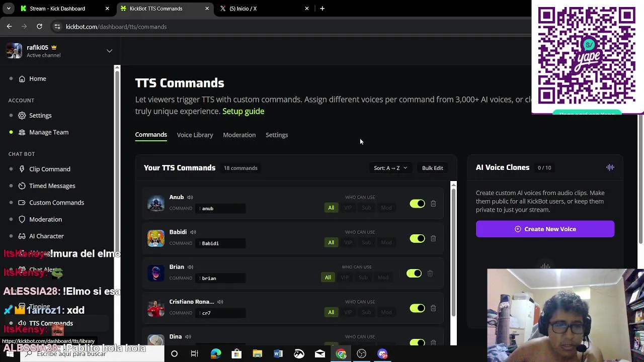Click the Bulk Edit button

(x=433, y=168)
